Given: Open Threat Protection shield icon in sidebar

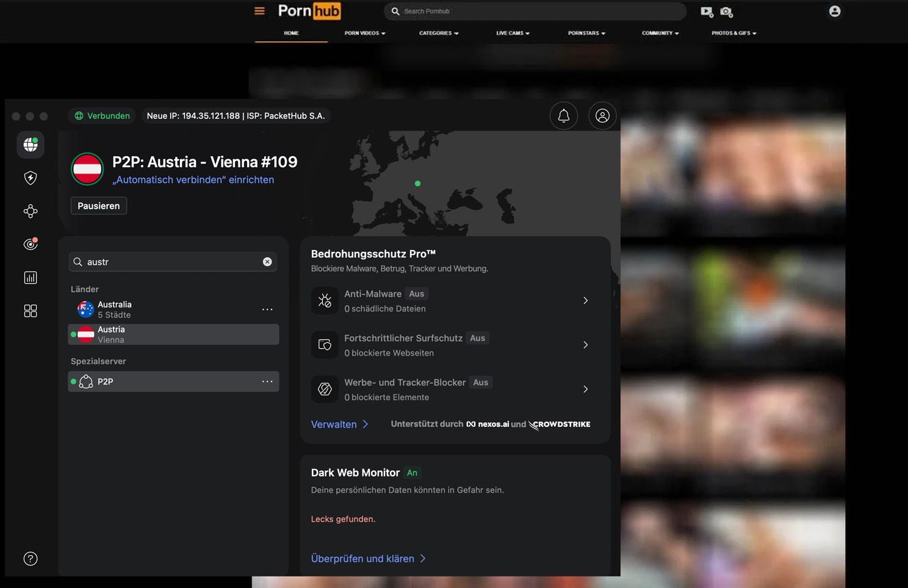Looking at the screenshot, I should 31,177.
